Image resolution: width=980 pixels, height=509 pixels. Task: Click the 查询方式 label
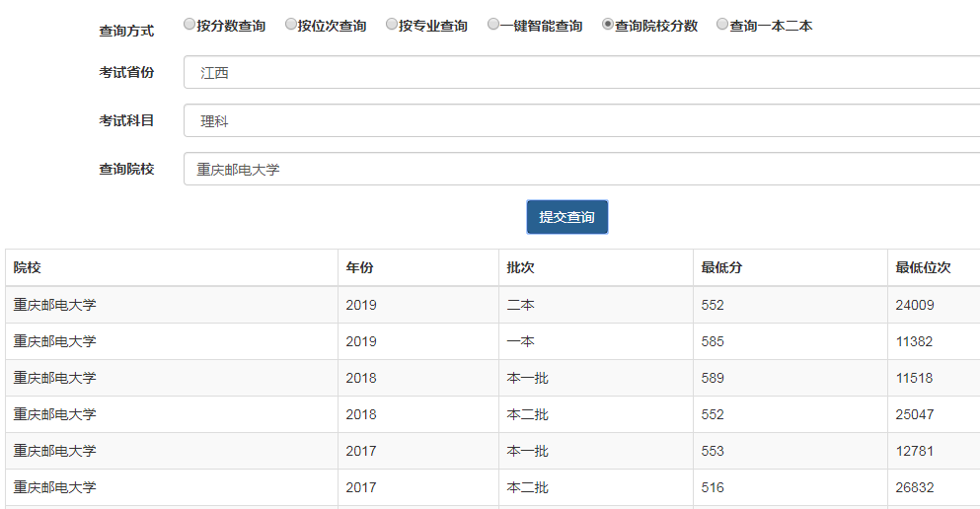pos(126,31)
